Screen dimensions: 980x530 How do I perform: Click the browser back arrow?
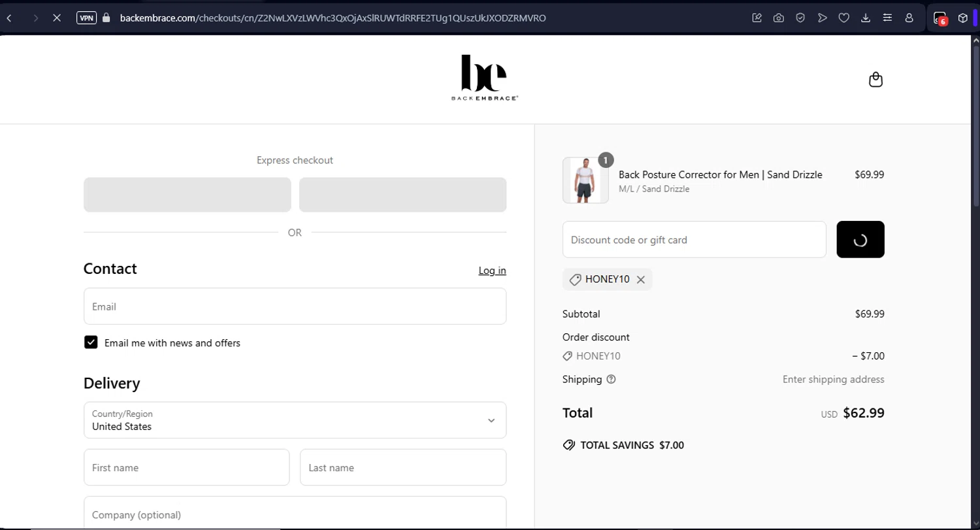(x=9, y=18)
